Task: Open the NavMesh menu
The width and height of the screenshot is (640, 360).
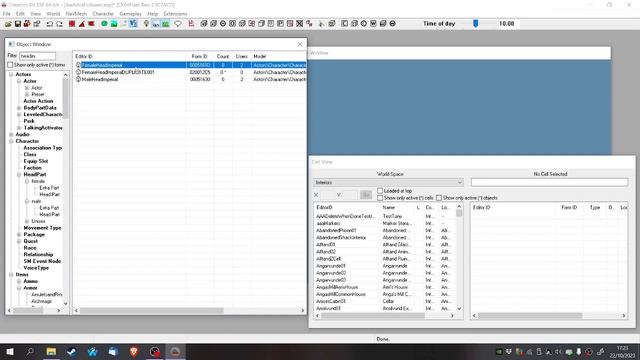Action: (76, 14)
